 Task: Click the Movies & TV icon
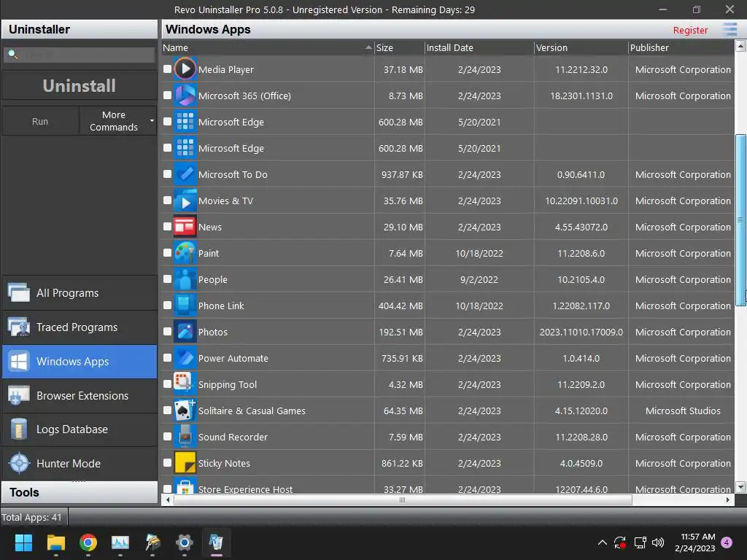coord(185,201)
